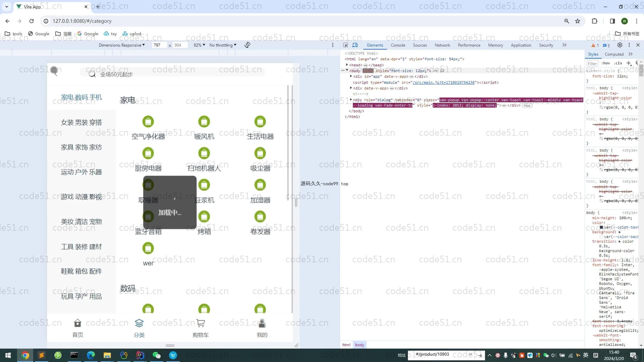
Task: Open the 吸尘器 category icon
Action: 260,153
